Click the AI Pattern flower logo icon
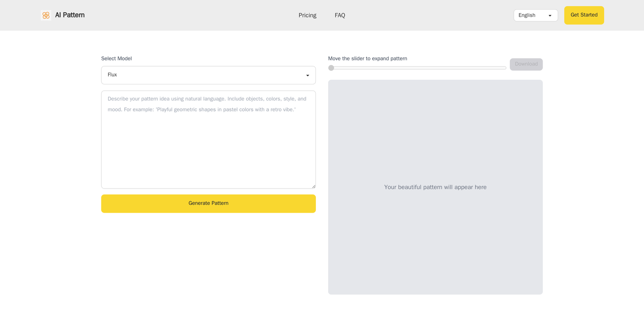This screenshot has width=644, height=336. point(46,15)
